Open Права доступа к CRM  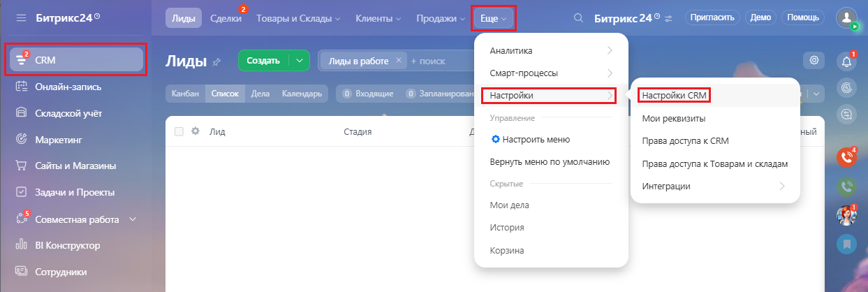click(x=685, y=141)
